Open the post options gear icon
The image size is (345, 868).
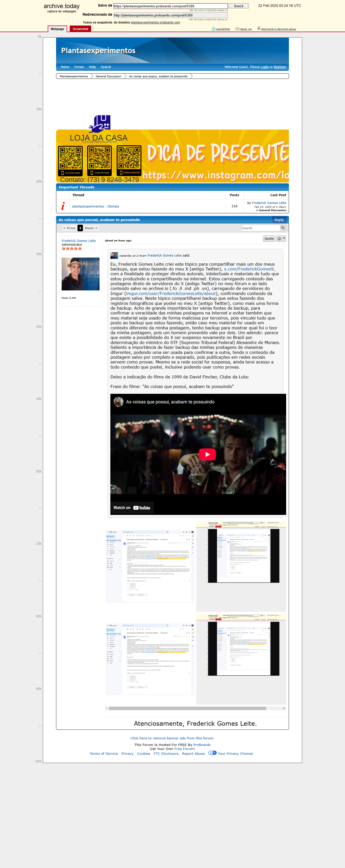pos(279,239)
